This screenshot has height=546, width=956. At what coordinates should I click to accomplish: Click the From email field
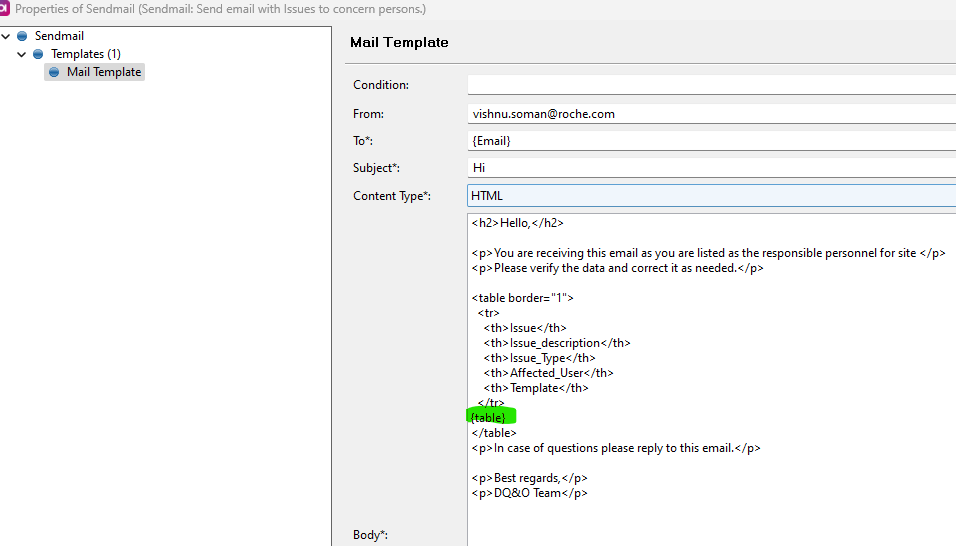(x=712, y=114)
